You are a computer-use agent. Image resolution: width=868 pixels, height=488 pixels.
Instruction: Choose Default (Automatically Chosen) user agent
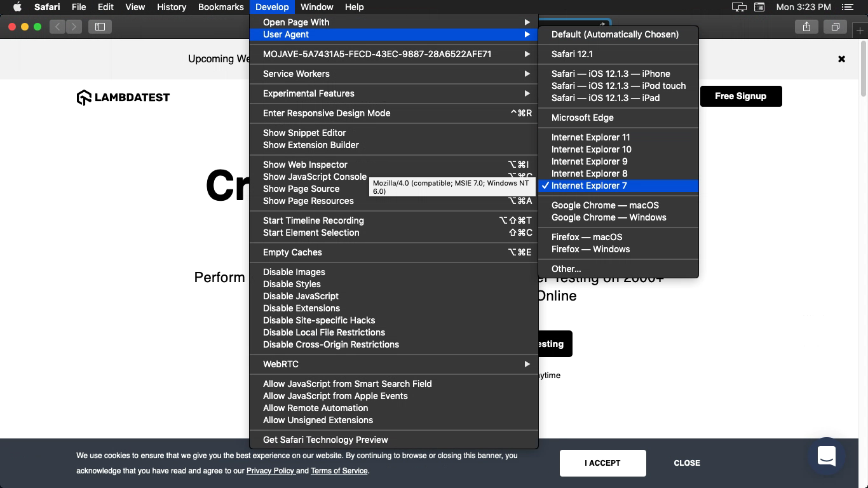click(x=614, y=34)
